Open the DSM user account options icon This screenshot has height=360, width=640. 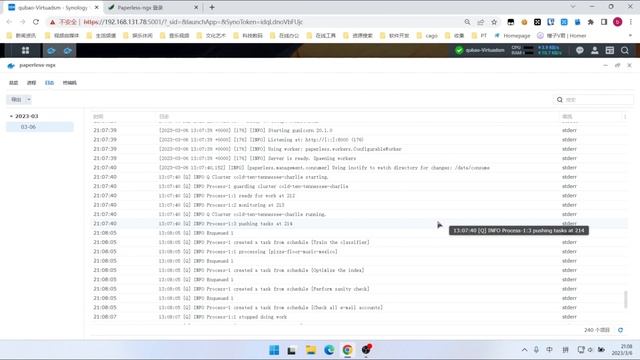[x=595, y=50]
